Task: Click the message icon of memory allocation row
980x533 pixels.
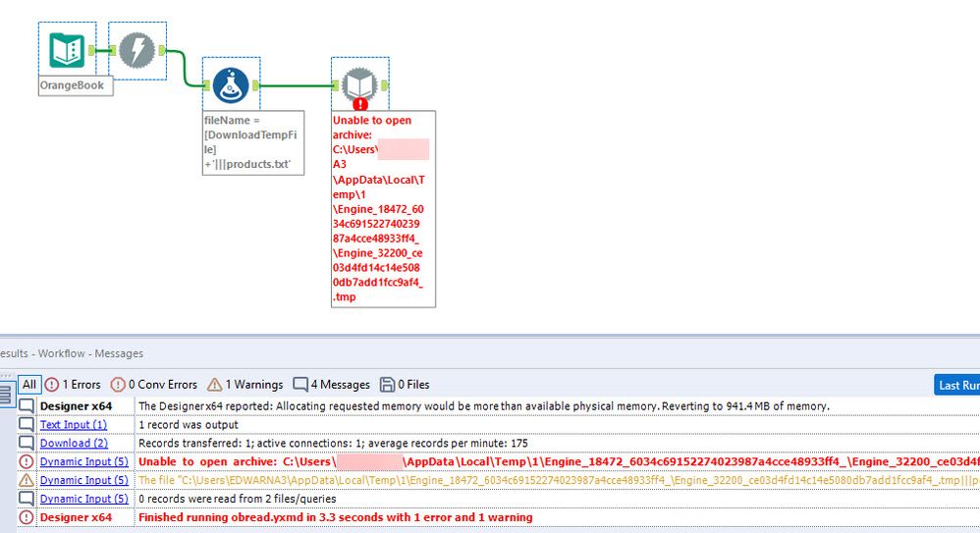Action: tap(27, 405)
